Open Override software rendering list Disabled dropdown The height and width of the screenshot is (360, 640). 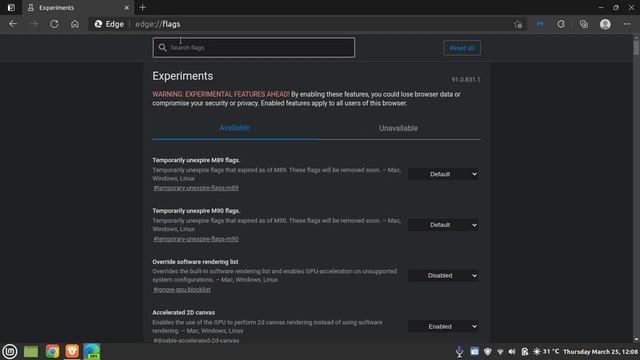(x=443, y=276)
